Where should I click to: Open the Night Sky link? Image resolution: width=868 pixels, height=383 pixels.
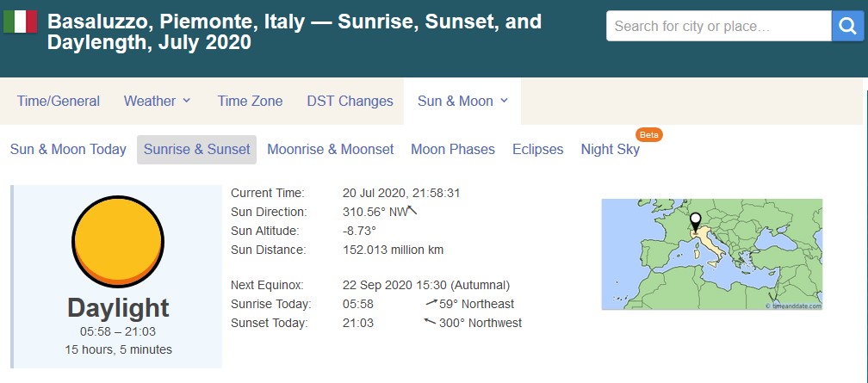(x=610, y=149)
